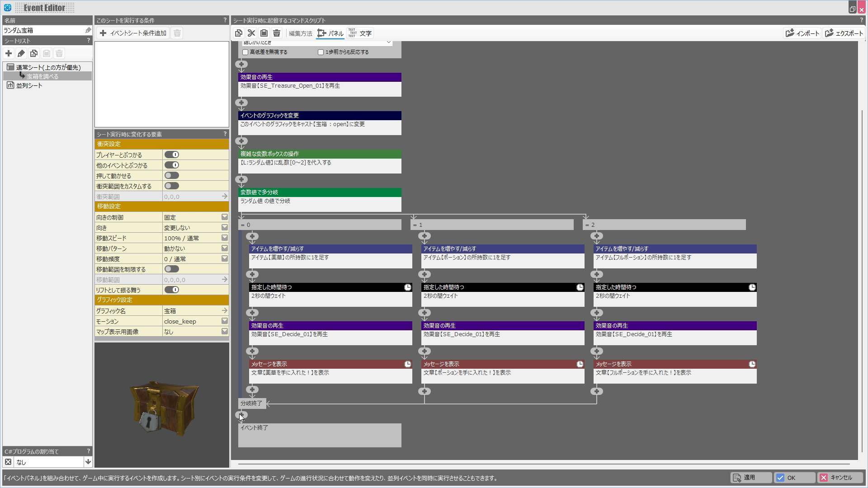Open C# program assignment dropdown arrow
The image size is (868, 488).
point(88,462)
